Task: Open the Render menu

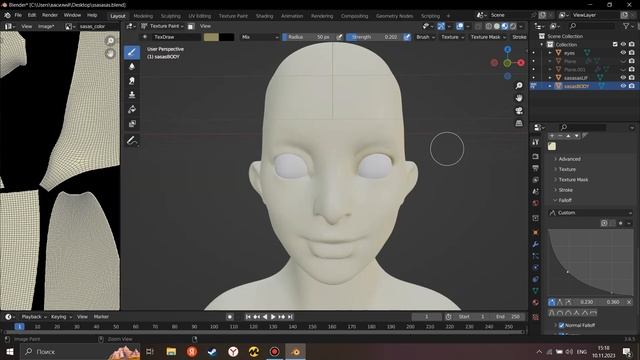Action: coord(50,15)
